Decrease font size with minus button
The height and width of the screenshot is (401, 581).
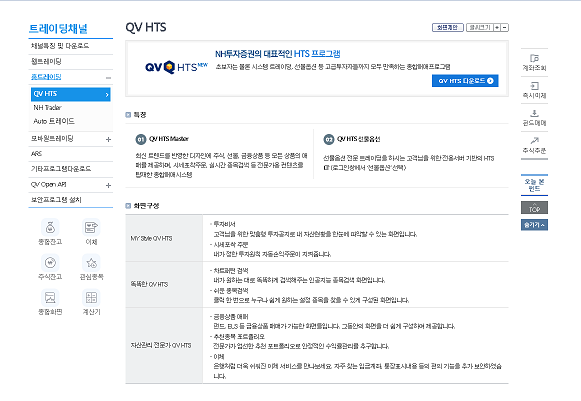tap(505, 27)
